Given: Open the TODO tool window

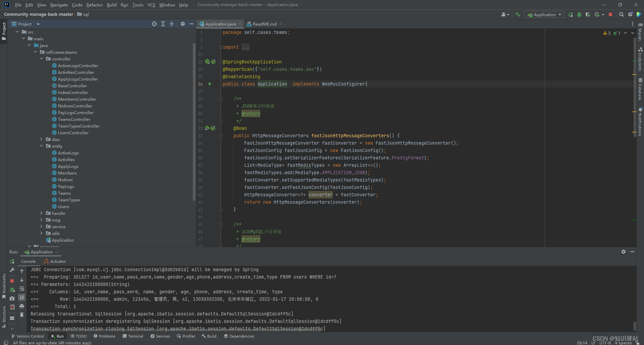Looking at the screenshot, I should pyautogui.click(x=78, y=336).
